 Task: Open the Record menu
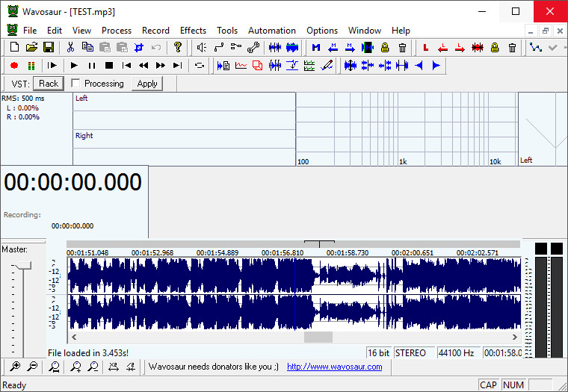tap(155, 31)
